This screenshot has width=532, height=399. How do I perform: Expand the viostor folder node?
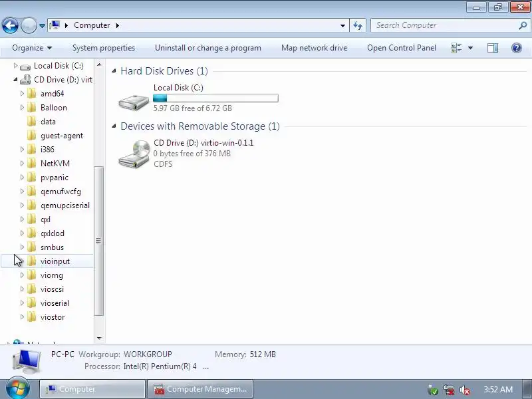(x=22, y=317)
